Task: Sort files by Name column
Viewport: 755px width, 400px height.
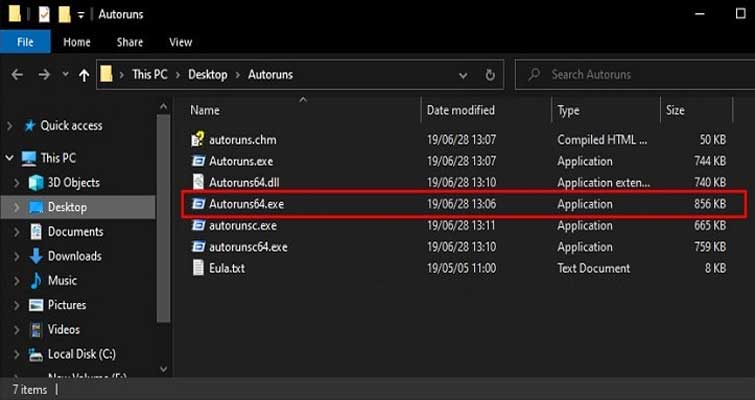Action: 205,110
